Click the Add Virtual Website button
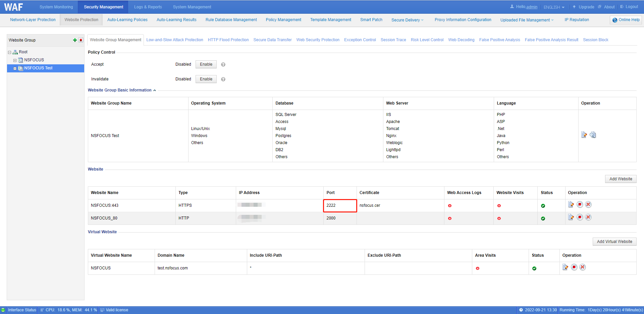Viewport: 644px width, 314px height. point(614,242)
